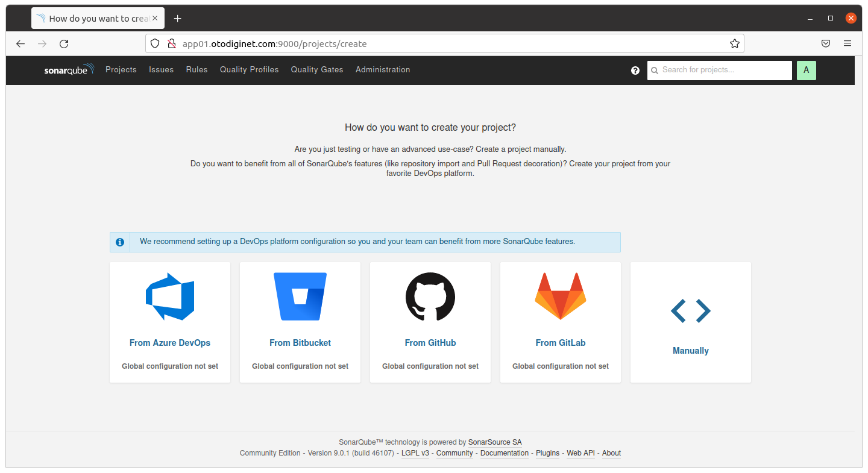
Task: Open a new browser tab
Action: pos(177,19)
